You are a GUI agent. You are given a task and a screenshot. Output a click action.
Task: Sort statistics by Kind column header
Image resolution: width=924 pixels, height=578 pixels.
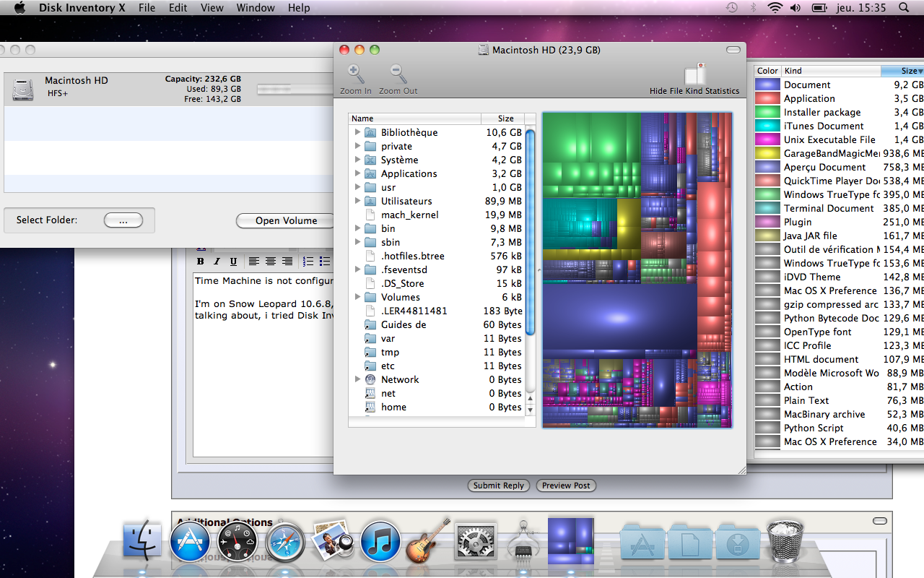coord(831,71)
